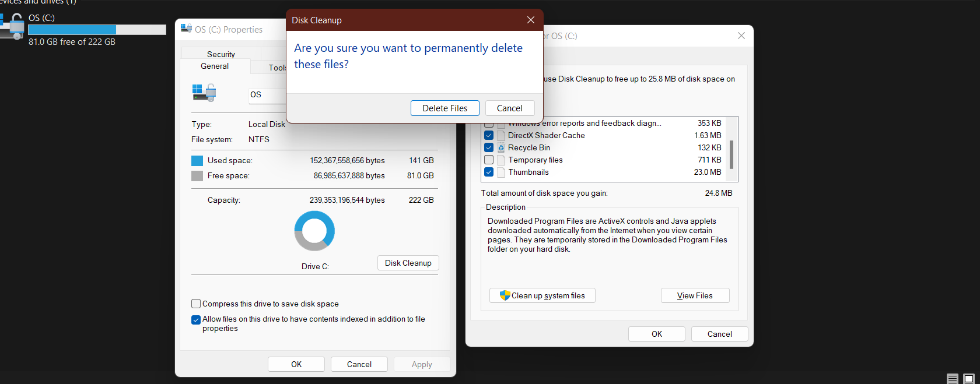
Task: Select the Recycle Bin row label
Action: point(529,147)
